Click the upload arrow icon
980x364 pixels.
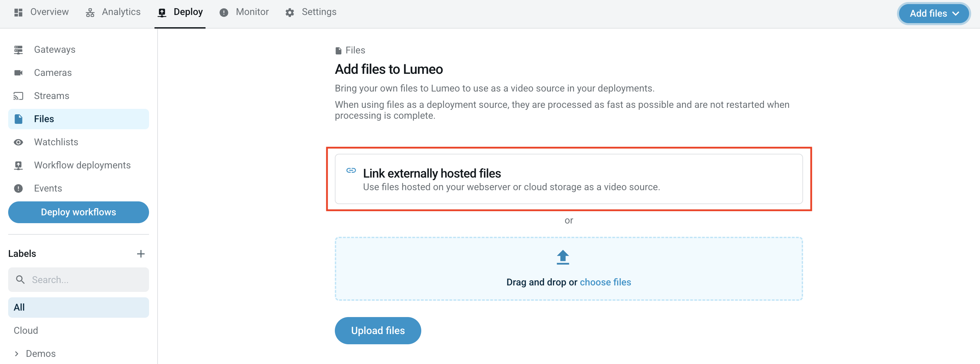point(563,257)
